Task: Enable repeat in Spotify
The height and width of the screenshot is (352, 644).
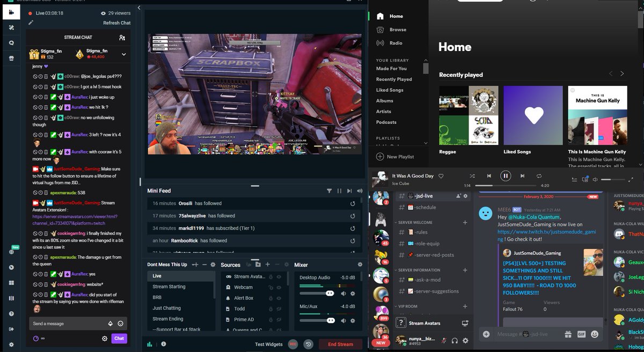Action: [x=539, y=175]
